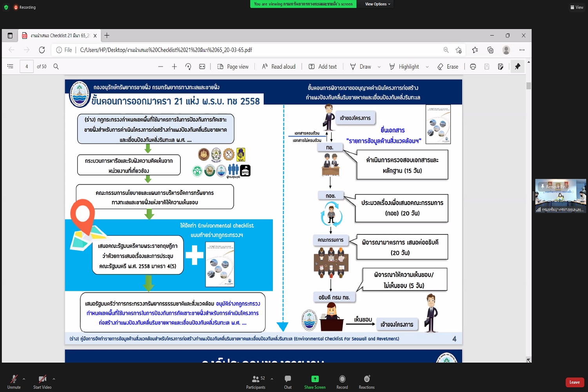Open the Chat panel
This screenshot has width=588, height=392.
tap(288, 382)
